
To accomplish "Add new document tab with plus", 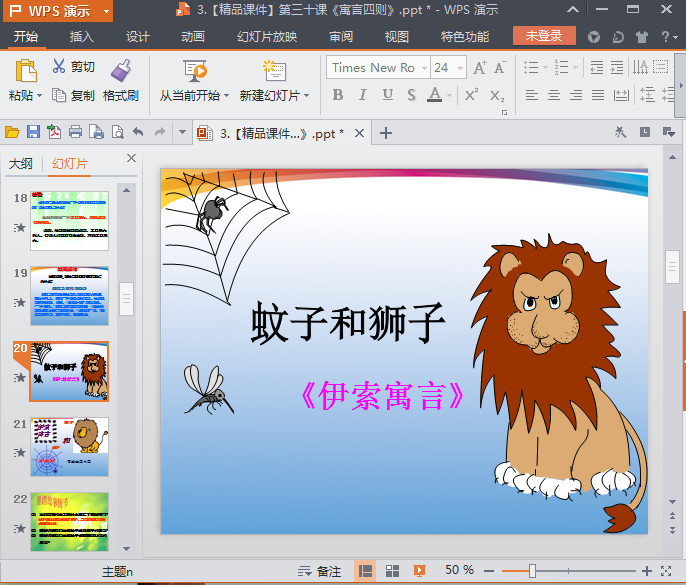I will (x=385, y=133).
